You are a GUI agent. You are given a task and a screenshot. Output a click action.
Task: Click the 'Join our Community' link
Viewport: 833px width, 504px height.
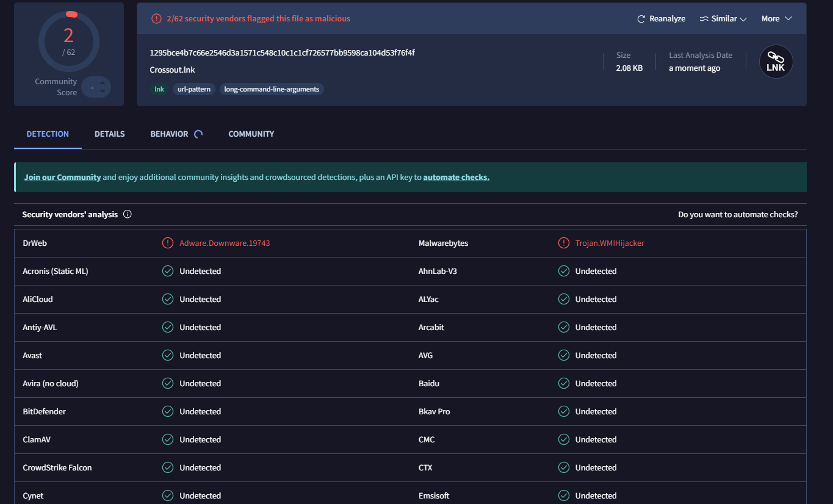coord(62,177)
